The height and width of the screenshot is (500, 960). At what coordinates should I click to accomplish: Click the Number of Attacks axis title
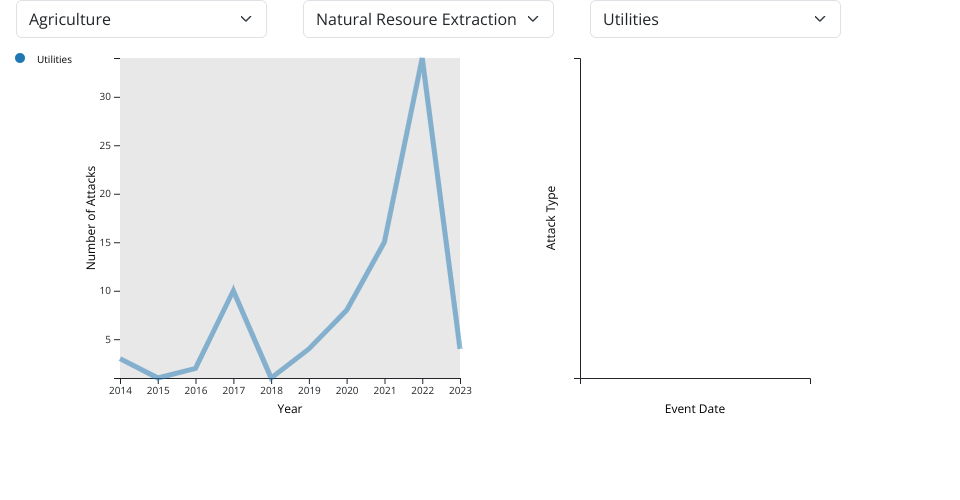91,218
